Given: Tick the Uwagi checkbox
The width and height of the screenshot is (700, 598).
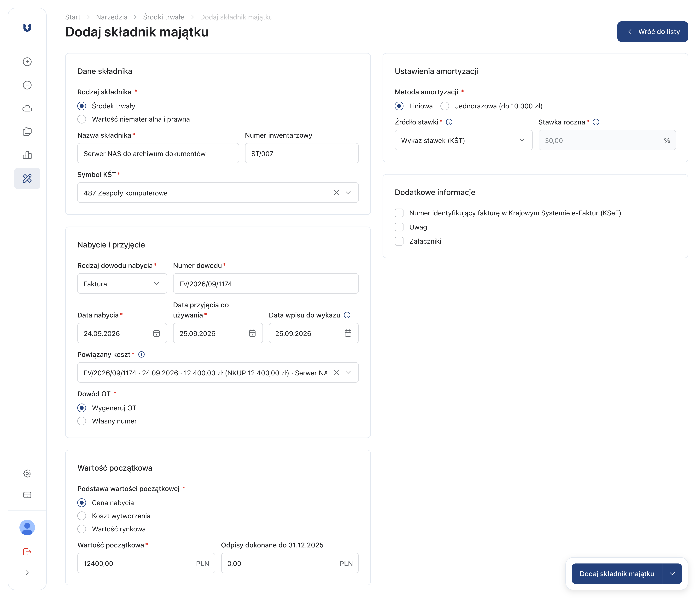Looking at the screenshot, I should 399,227.
